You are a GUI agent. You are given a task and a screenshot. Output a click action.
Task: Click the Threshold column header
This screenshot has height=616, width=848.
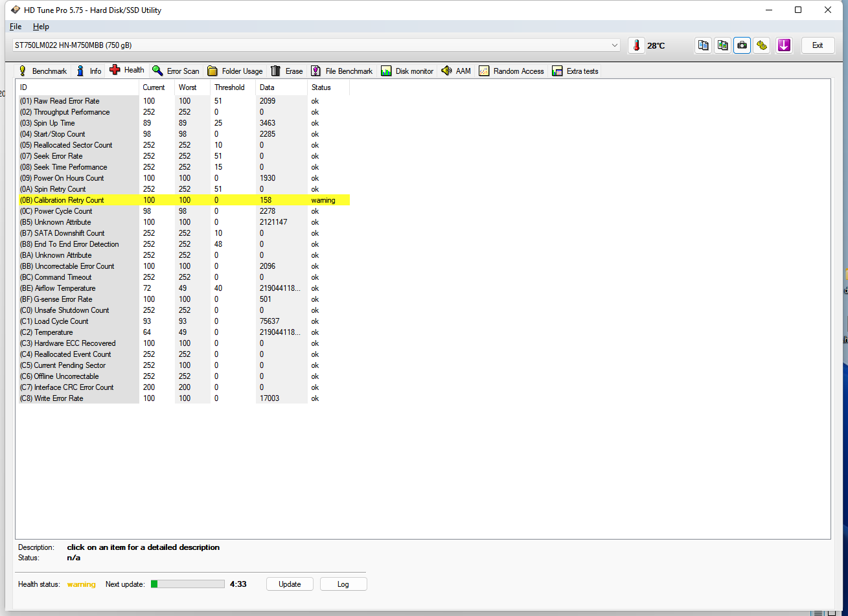pyautogui.click(x=229, y=87)
